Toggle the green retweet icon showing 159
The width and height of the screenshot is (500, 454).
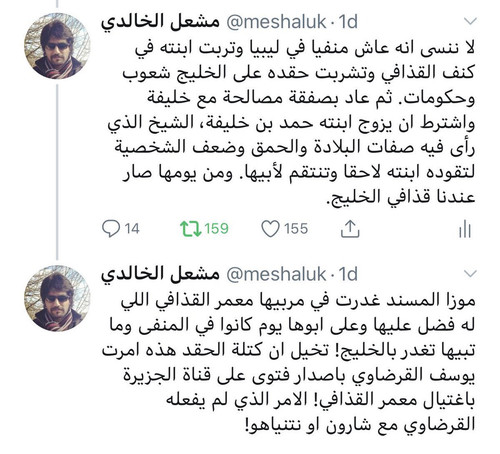pos(191,229)
